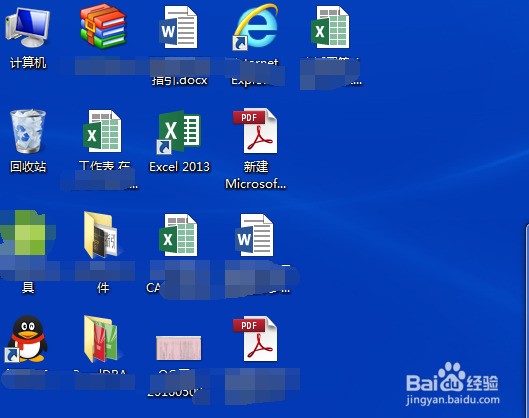Launch Internet Explorer shortcut
This screenshot has height=418, width=529.
(x=255, y=27)
